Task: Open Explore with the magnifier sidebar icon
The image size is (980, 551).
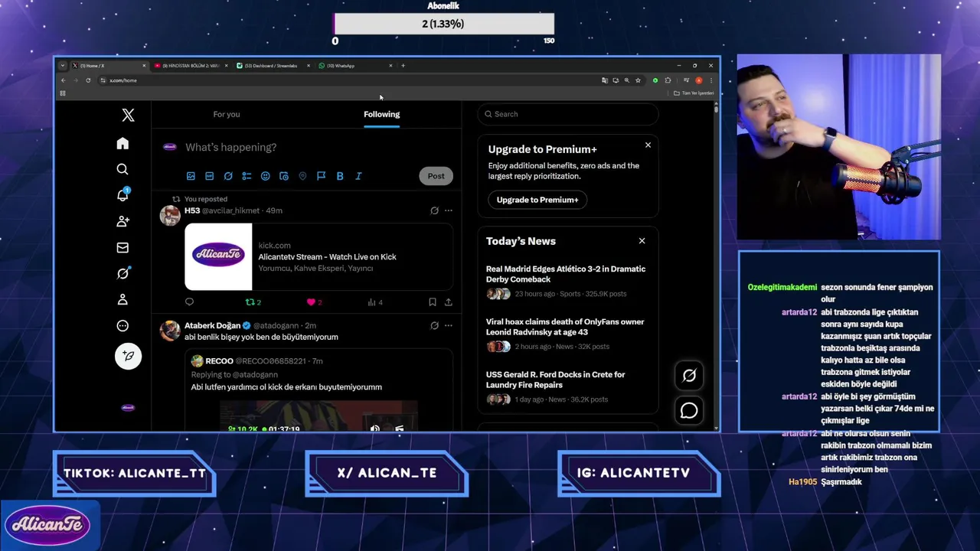Action: point(122,169)
